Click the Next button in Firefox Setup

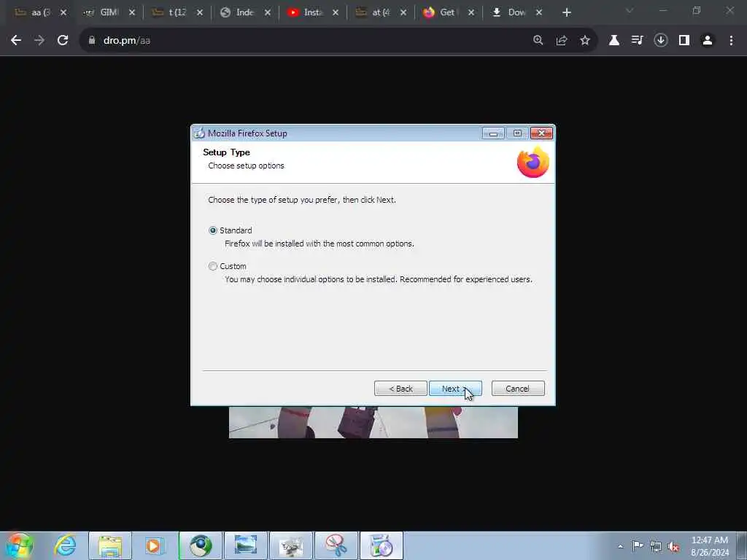(455, 389)
